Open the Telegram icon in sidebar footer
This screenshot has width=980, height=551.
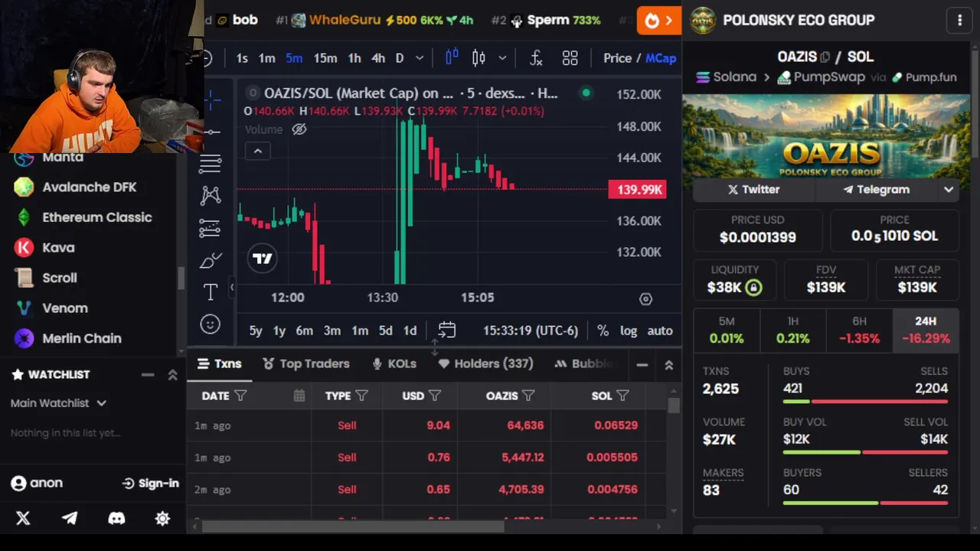(x=70, y=519)
